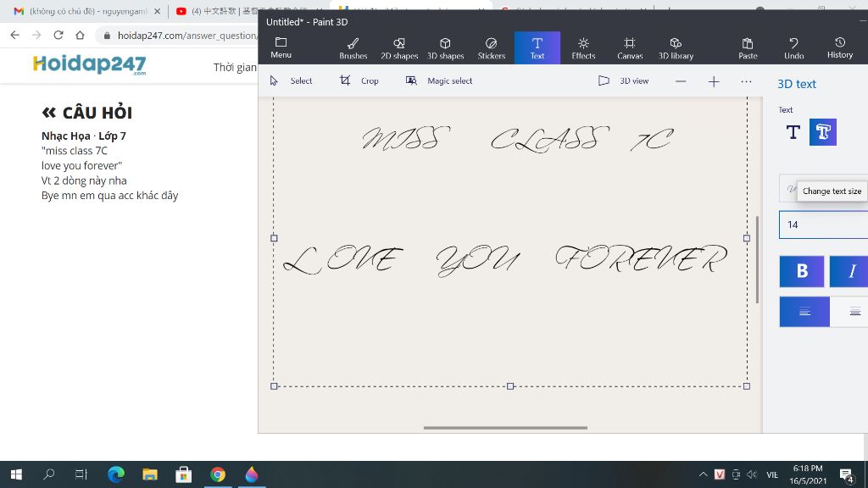Open the Stickers panel
This screenshot has width=868, height=488.
pos(491,48)
